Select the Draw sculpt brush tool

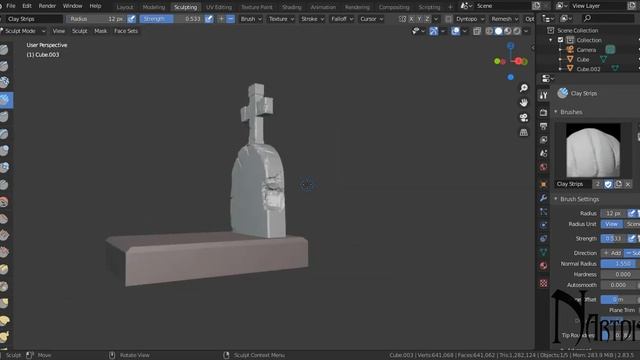[4, 50]
